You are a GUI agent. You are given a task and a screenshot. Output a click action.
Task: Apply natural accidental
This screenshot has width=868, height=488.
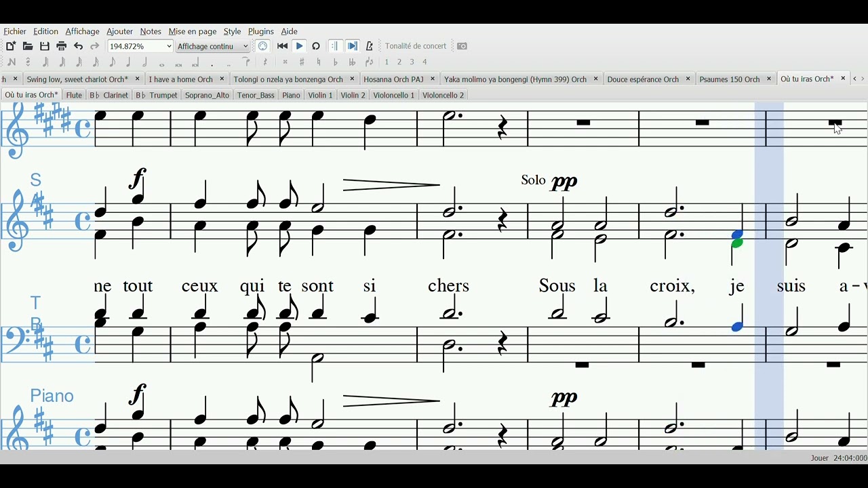tap(319, 62)
